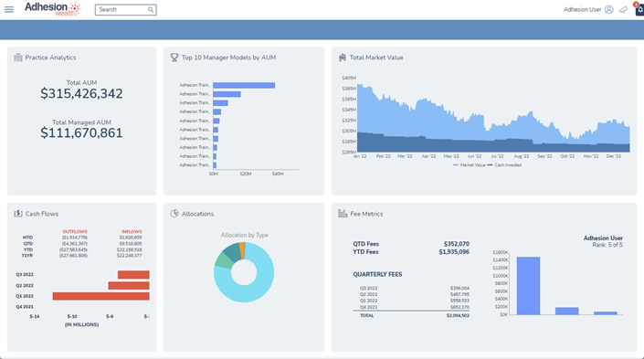The width and height of the screenshot is (644, 359).
Task: Open the notifications bell with badge
Action: (x=639, y=9)
